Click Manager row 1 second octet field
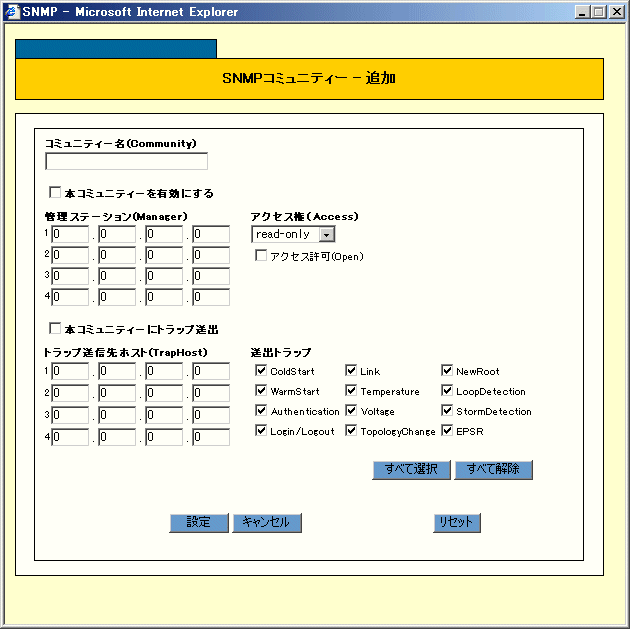The height and width of the screenshot is (629, 630). pos(117,234)
